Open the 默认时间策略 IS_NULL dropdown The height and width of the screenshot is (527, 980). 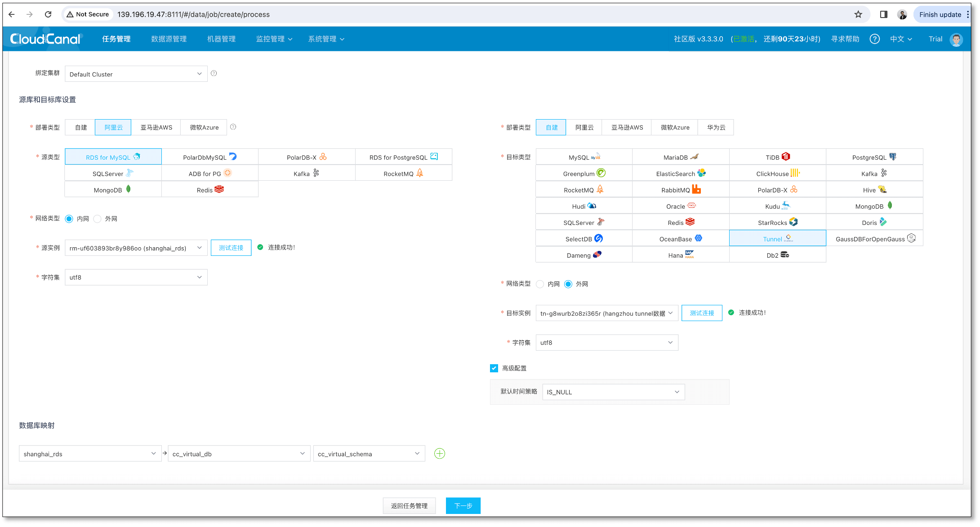(613, 392)
